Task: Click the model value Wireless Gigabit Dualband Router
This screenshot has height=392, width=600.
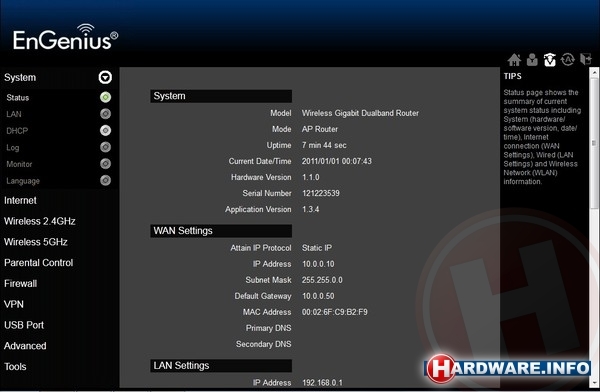Action: (360, 113)
